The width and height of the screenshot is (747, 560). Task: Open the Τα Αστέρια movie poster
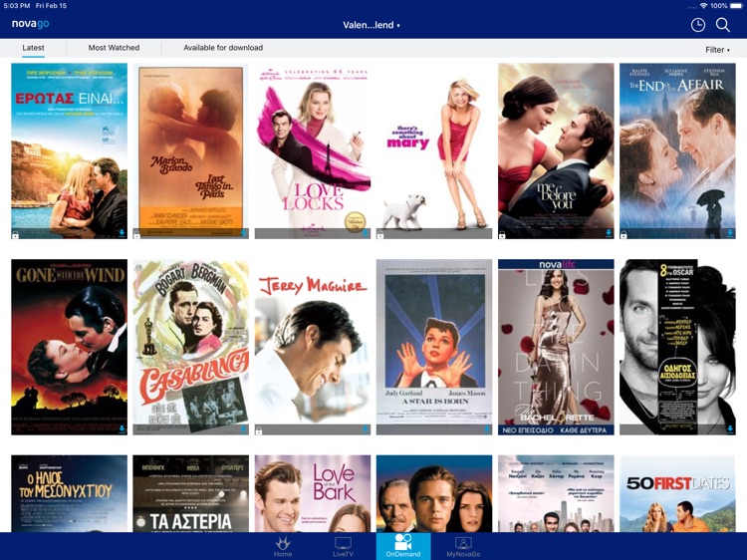[x=190, y=494]
